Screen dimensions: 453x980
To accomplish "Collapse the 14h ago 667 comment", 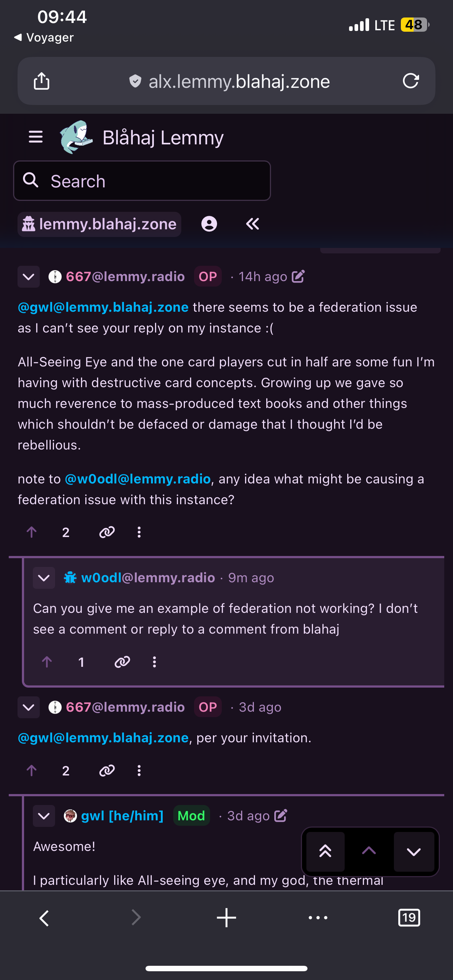I will pos(28,277).
